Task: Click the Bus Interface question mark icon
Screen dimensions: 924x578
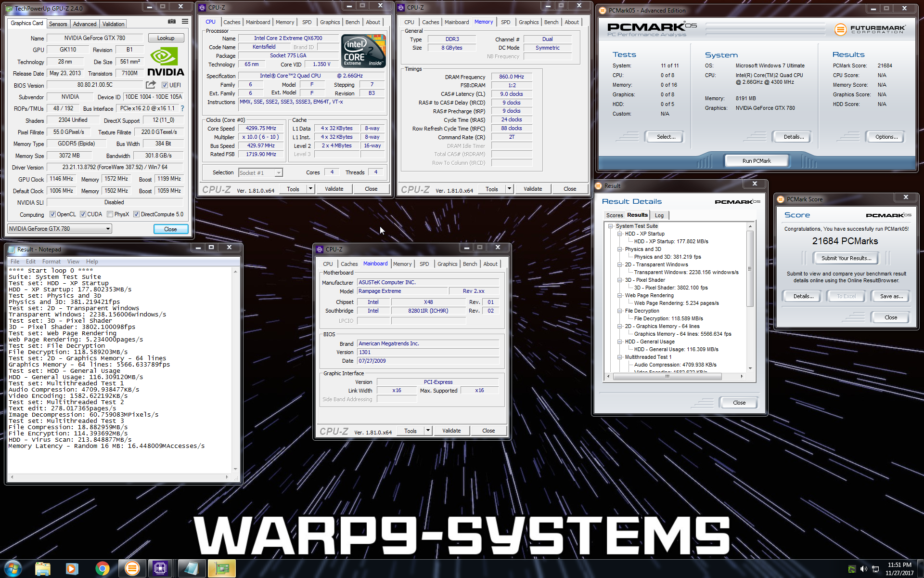Action: 182,108
